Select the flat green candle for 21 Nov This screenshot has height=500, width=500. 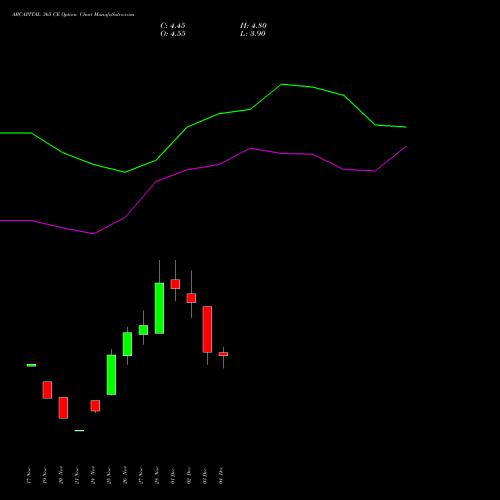coord(79,430)
